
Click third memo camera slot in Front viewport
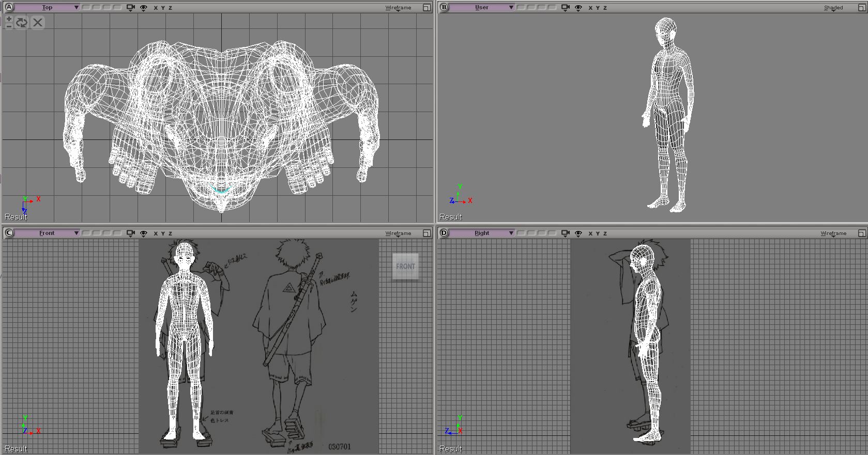[106, 233]
